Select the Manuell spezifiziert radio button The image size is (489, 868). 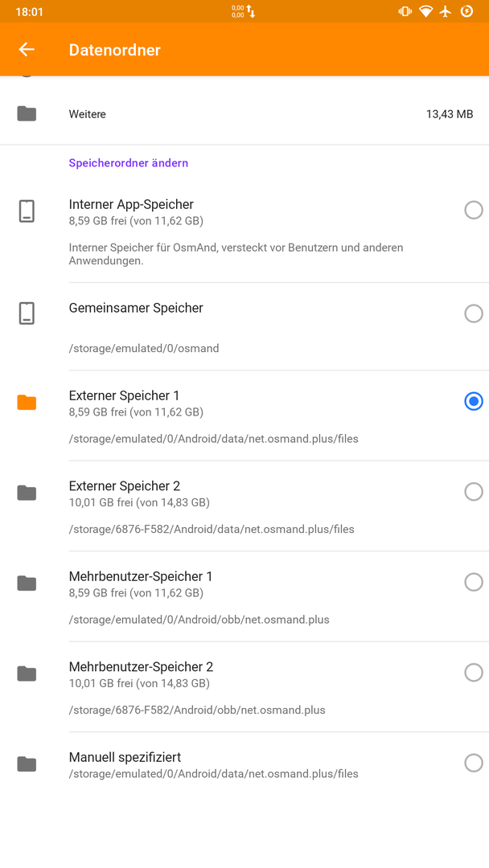pyautogui.click(x=474, y=763)
